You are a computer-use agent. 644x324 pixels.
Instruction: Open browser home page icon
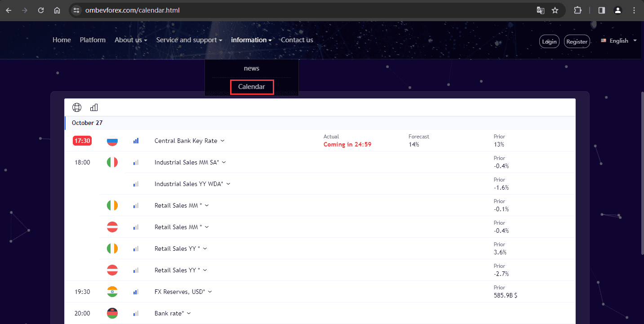pyautogui.click(x=57, y=10)
